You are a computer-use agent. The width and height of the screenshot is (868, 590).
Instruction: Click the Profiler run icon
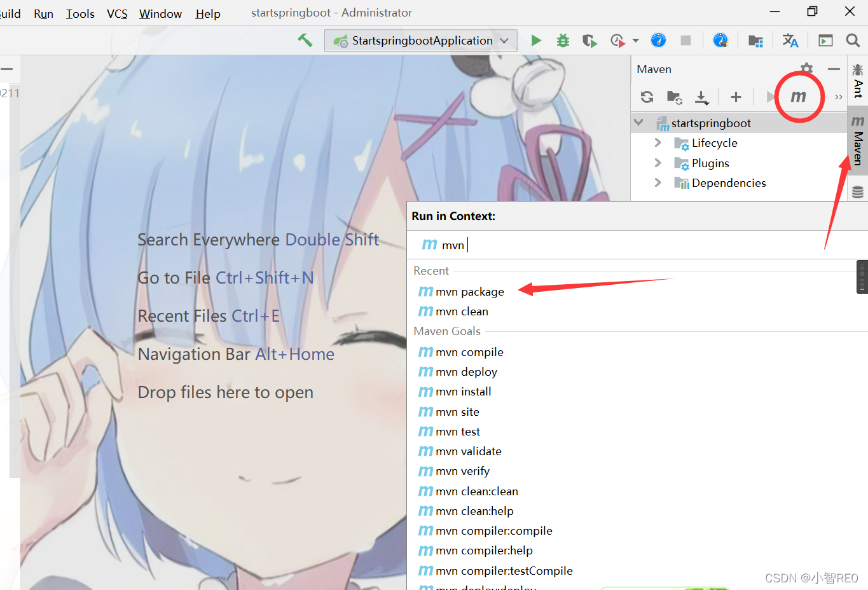pyautogui.click(x=617, y=41)
